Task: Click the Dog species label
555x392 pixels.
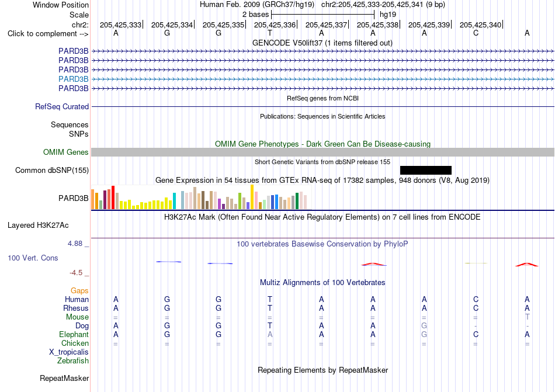Action: (82, 326)
